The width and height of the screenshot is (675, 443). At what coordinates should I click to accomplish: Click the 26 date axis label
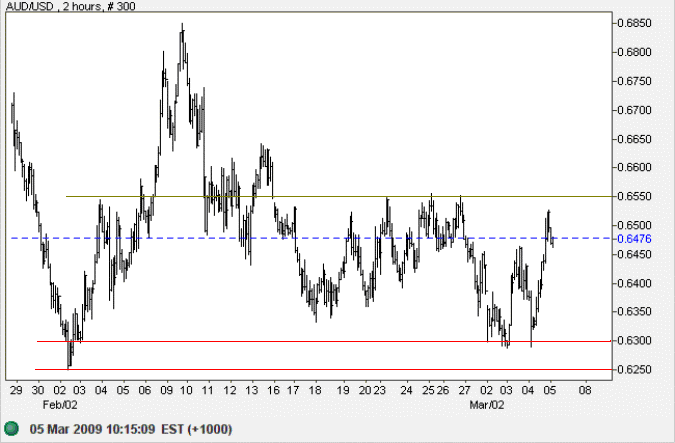(443, 390)
